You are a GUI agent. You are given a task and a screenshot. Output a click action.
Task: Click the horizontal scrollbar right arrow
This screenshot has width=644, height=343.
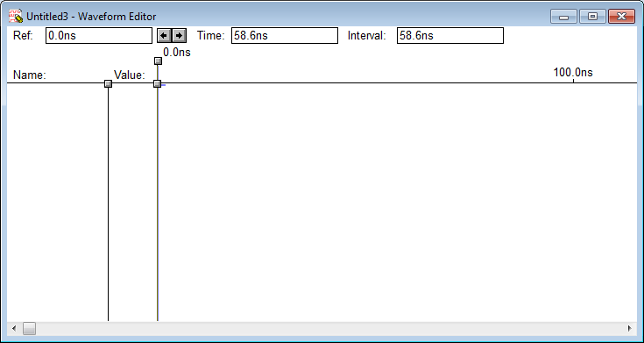pos(630,328)
